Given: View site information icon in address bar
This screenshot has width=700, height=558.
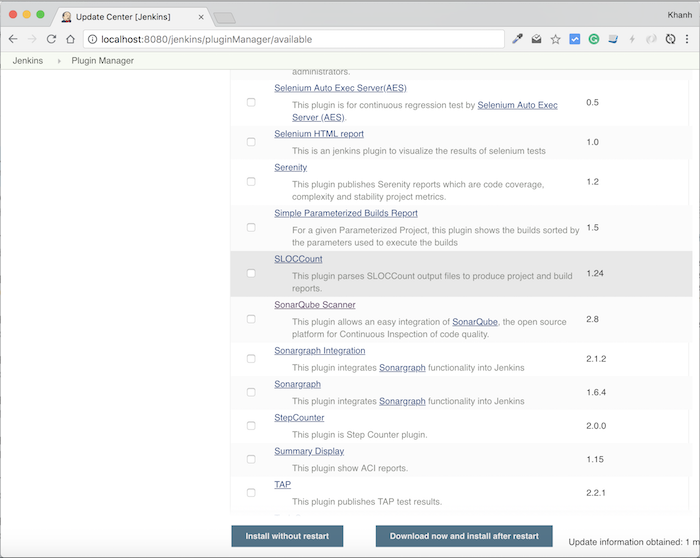Looking at the screenshot, I should point(92,39).
